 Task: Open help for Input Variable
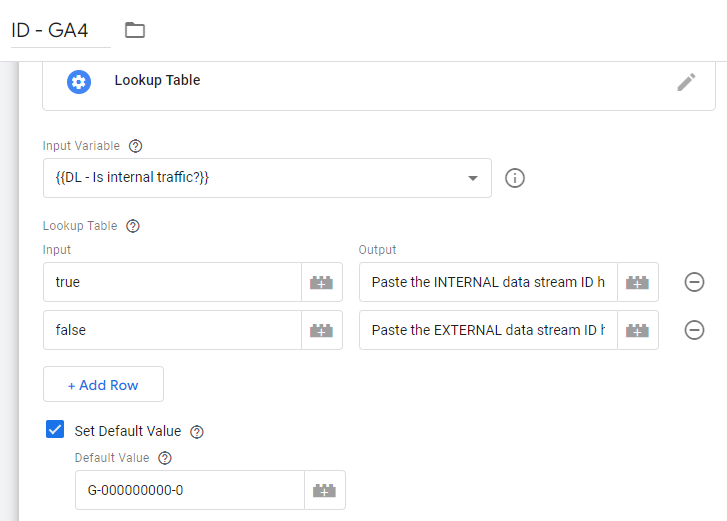pos(136,146)
